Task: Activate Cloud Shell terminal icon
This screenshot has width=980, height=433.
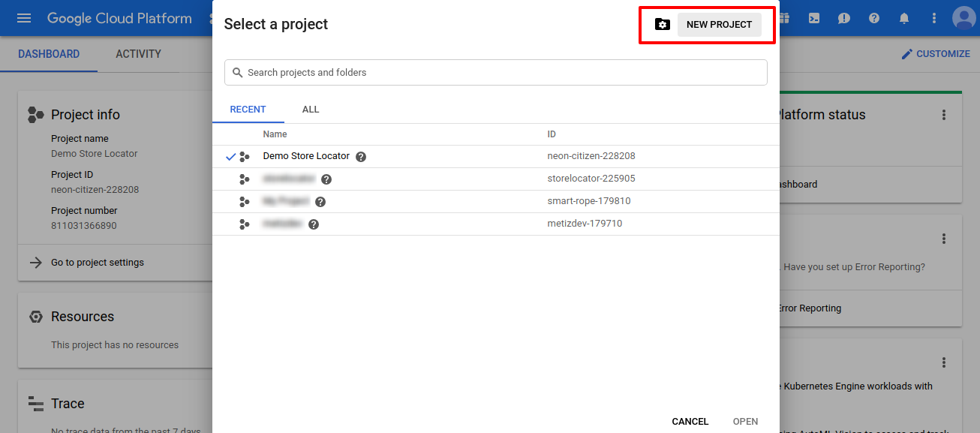Action: (814, 18)
